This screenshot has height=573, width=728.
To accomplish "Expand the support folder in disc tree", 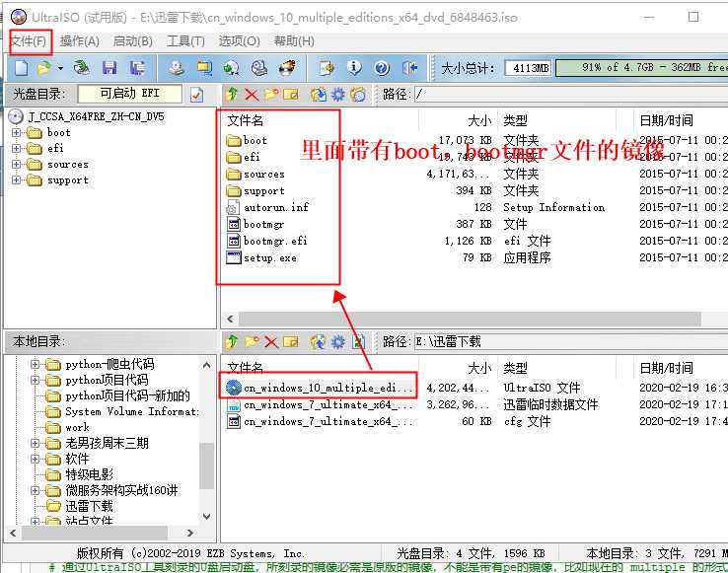I will [16, 180].
